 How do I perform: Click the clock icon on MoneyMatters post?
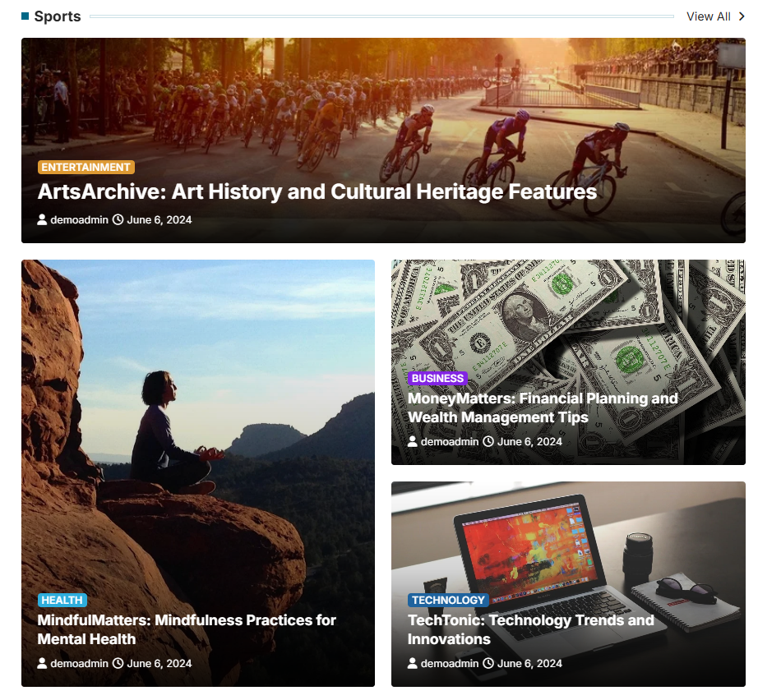(488, 441)
